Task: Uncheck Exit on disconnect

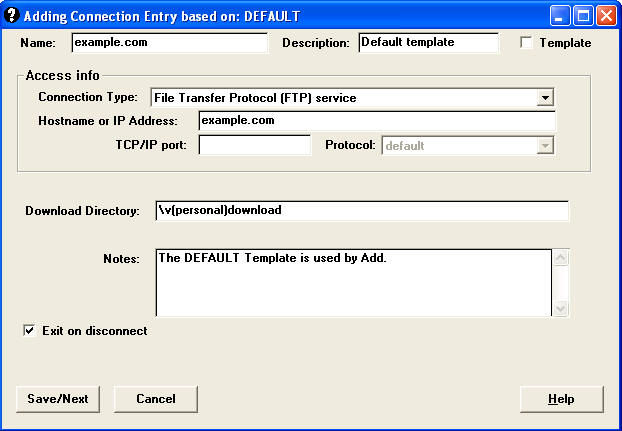Action: click(29, 331)
